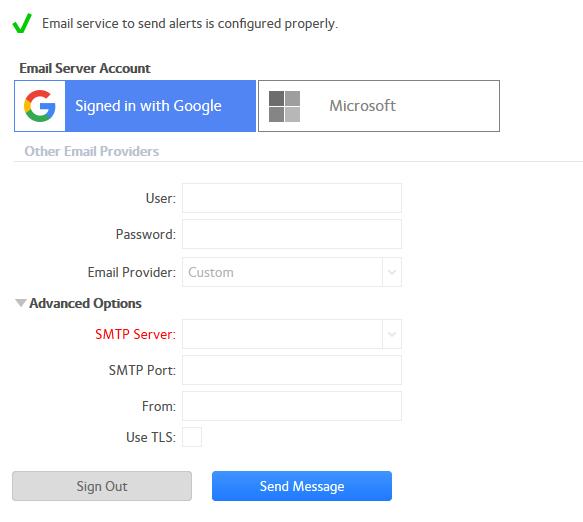Image resolution: width=583 pixels, height=522 pixels.
Task: Open the Email Provider dropdown arrow
Action: coord(392,272)
